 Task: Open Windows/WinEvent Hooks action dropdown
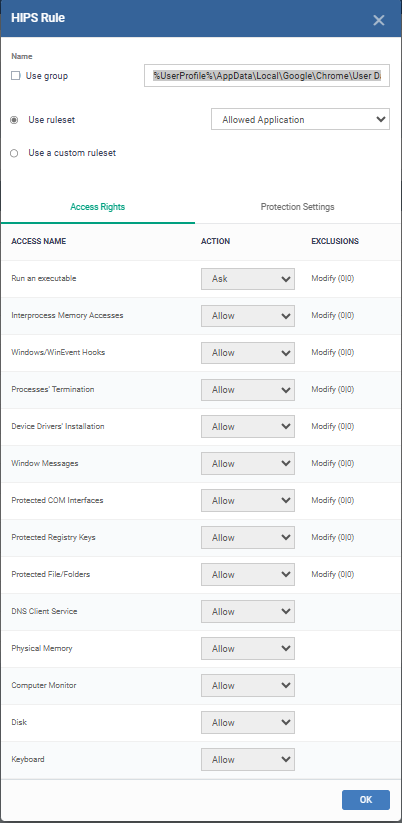pyautogui.click(x=248, y=353)
